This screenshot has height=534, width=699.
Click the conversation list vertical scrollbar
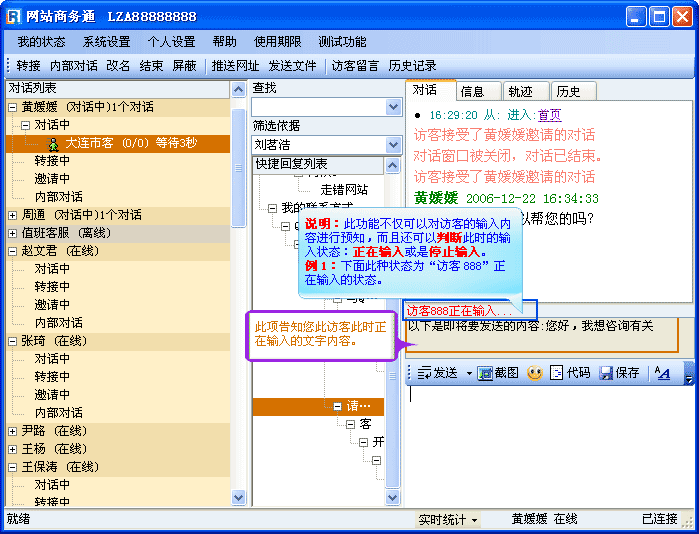point(238,300)
